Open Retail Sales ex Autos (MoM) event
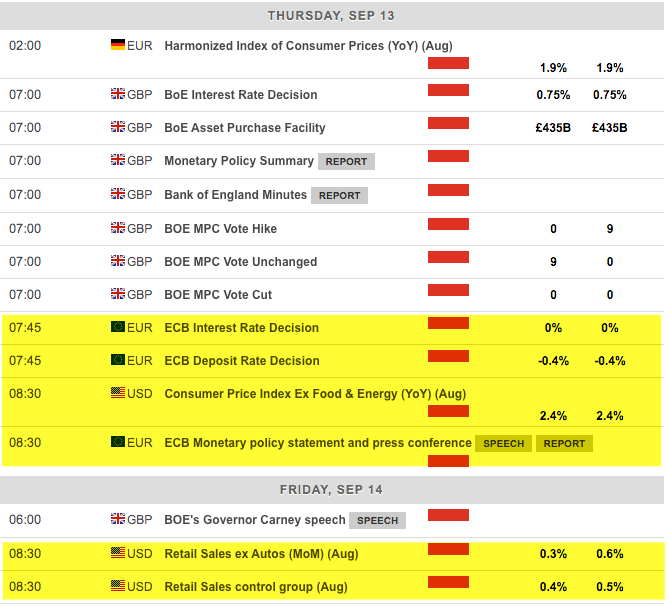Image resolution: width=669 pixels, height=607 pixels. coord(261,553)
